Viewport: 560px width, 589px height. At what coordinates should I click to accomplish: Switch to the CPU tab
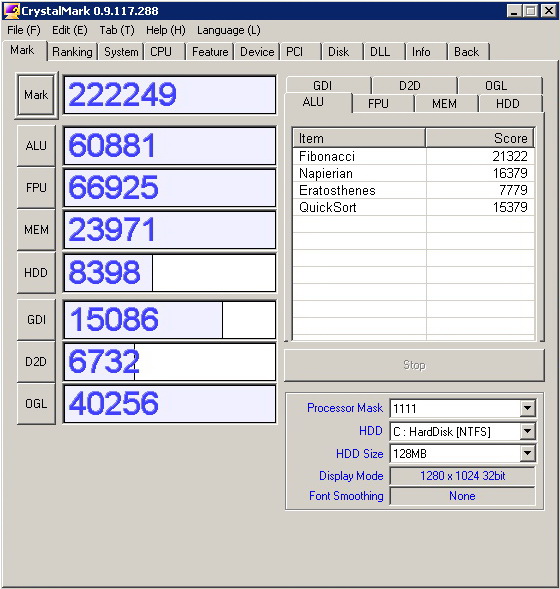pos(165,51)
